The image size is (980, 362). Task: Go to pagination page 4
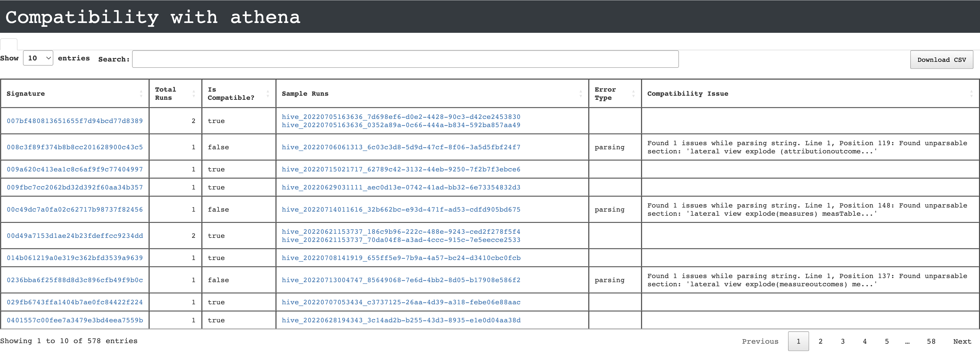click(x=864, y=341)
